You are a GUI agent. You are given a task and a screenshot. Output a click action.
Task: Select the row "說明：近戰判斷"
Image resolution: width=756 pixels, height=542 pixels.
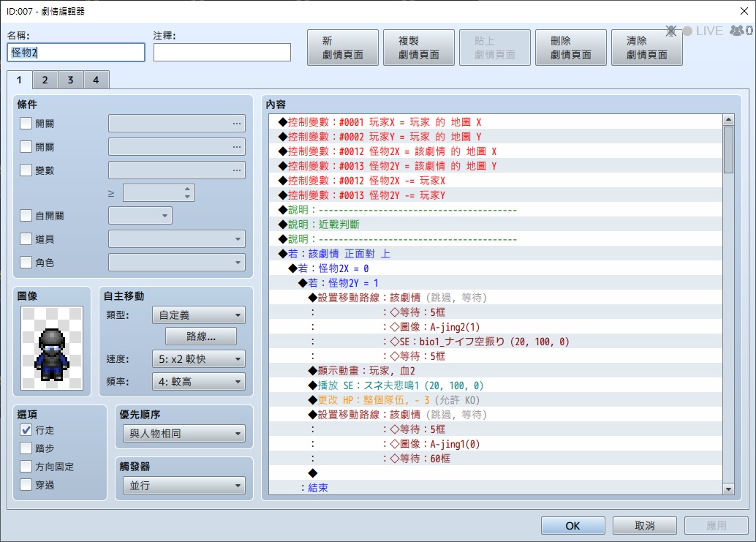(x=496, y=225)
